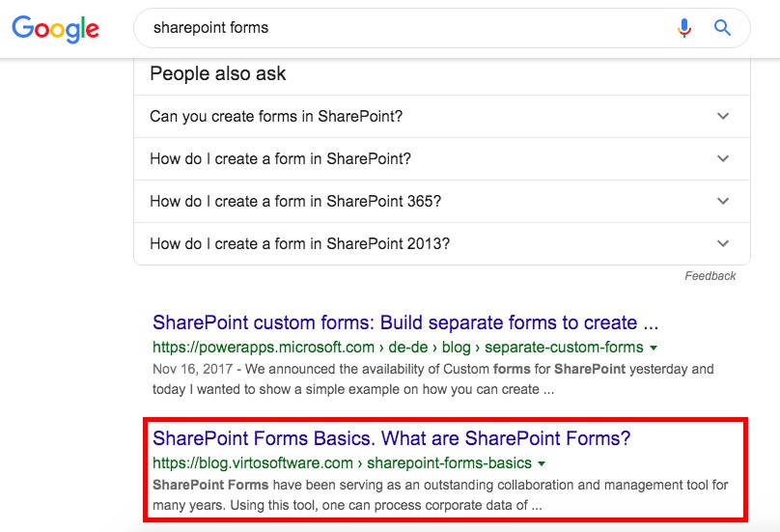Send Feedback on People also ask
The width and height of the screenshot is (780, 532).
pyautogui.click(x=710, y=276)
